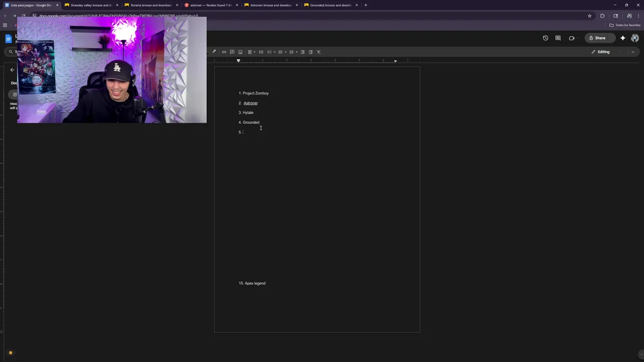Expand the checklist menu arrow

274,52
